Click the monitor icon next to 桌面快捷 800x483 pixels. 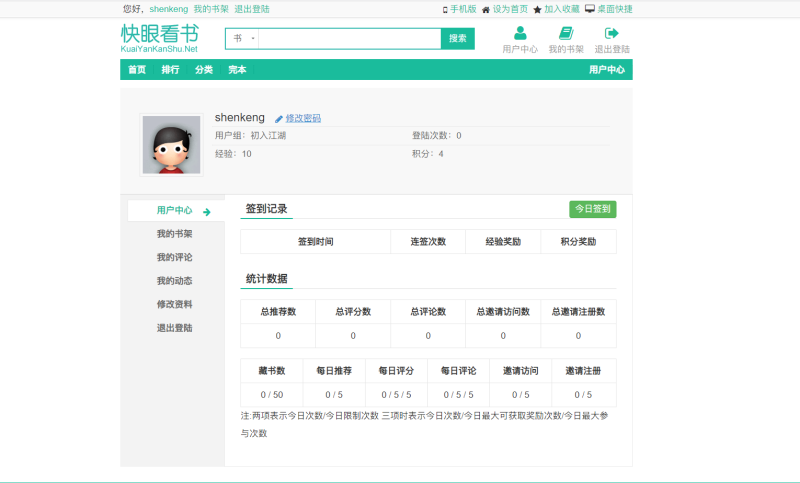[590, 9]
